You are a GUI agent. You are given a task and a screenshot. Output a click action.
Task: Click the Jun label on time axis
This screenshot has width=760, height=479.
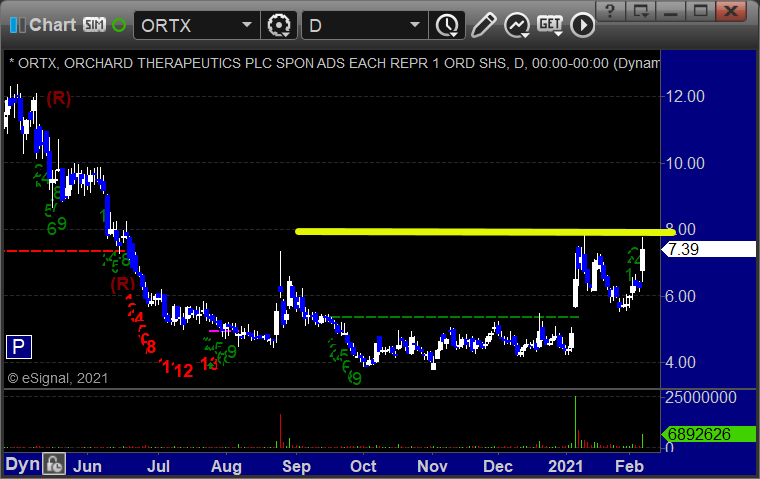point(87,466)
